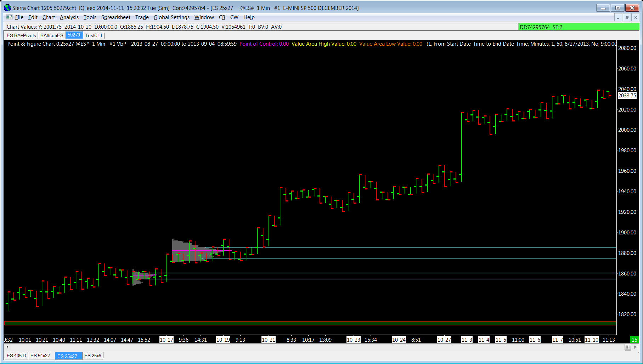Screen dimensions: 643x364
Task: Switch to the TestCL1 chartbook tab
Action: [94, 35]
